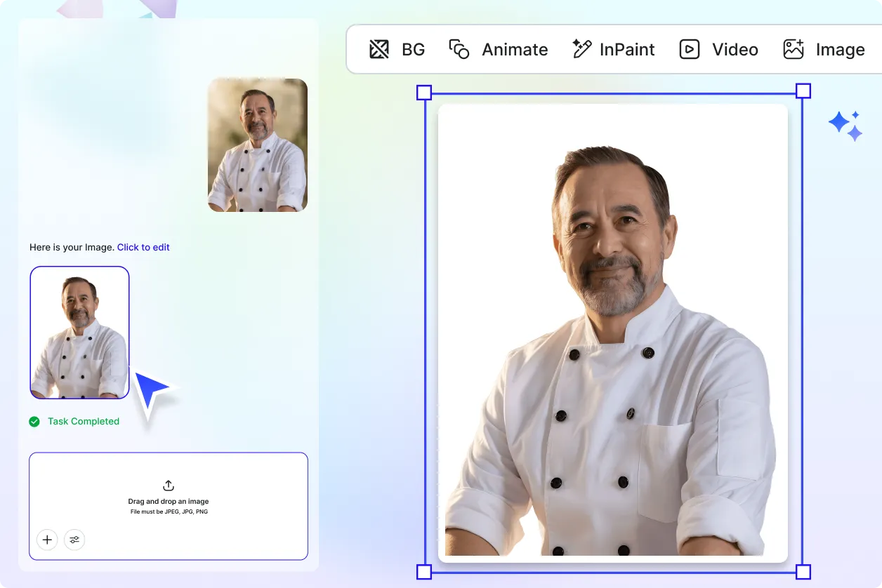Click 'File must be JPEG, JPG, PNG' note
This screenshot has height=588, width=882.
click(x=169, y=512)
